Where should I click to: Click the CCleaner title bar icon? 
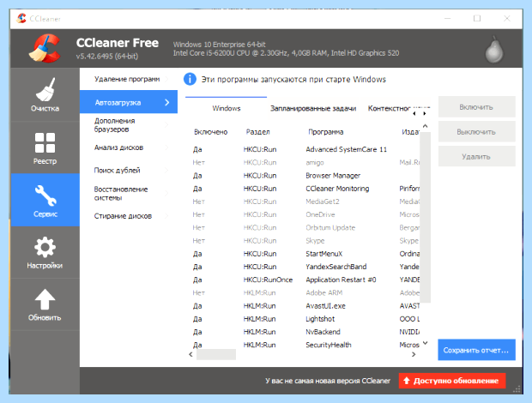pos(21,18)
